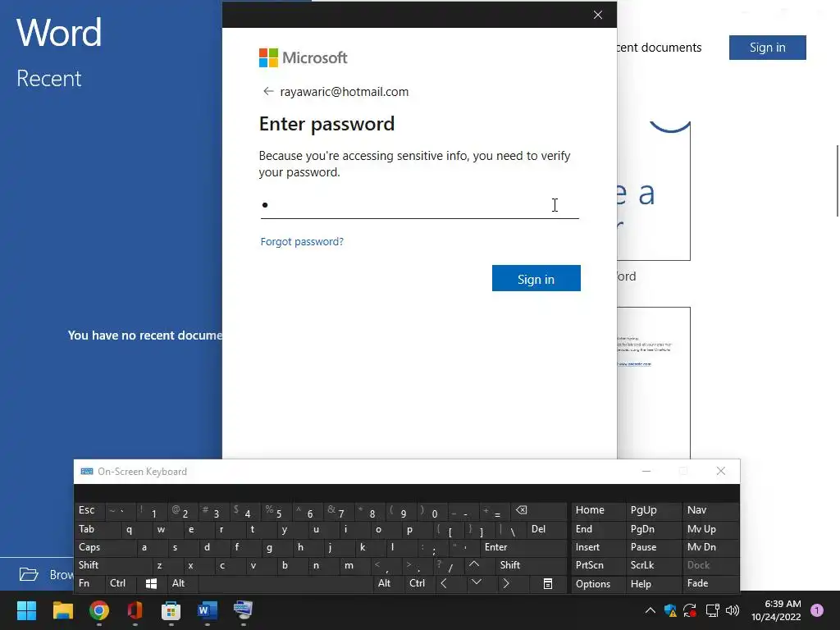
Task: Click the network tray icon
Action: click(712, 610)
